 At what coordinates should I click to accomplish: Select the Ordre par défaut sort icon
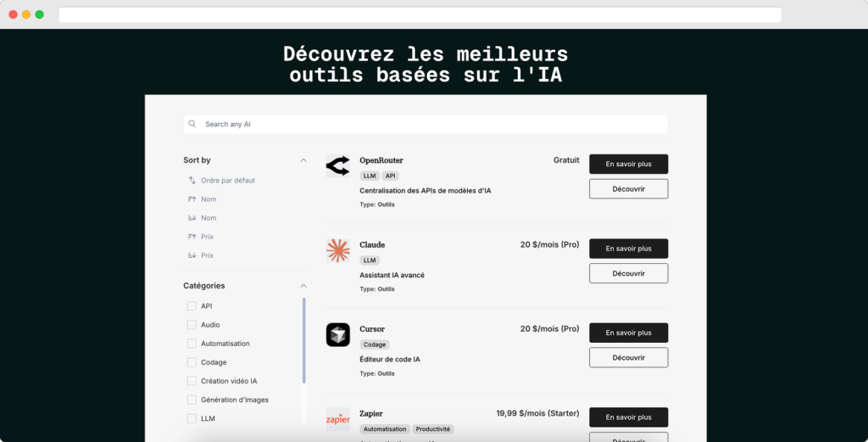[192, 181]
